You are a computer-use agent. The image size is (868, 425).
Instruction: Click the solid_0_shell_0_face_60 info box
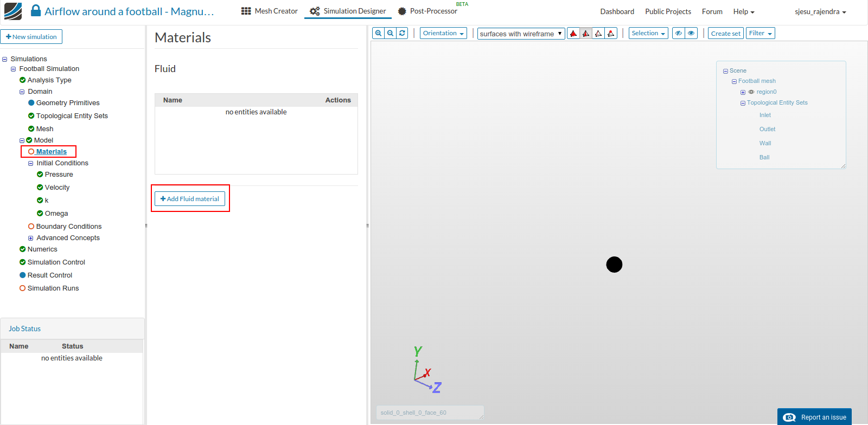tap(430, 413)
